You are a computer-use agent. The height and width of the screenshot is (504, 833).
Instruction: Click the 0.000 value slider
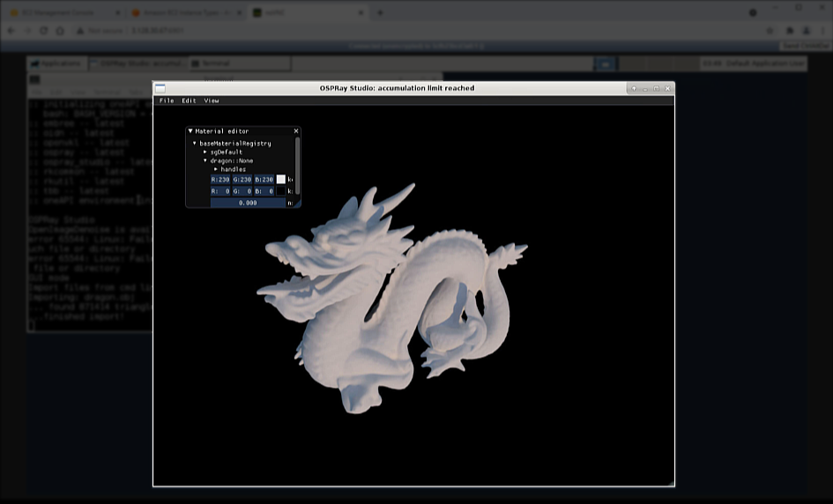[248, 202]
